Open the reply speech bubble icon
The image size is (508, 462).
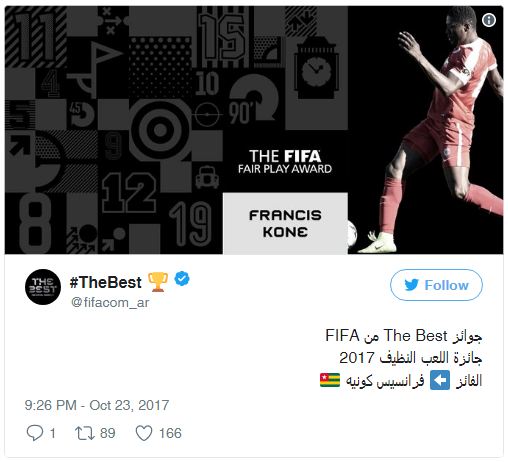pyautogui.click(x=34, y=433)
